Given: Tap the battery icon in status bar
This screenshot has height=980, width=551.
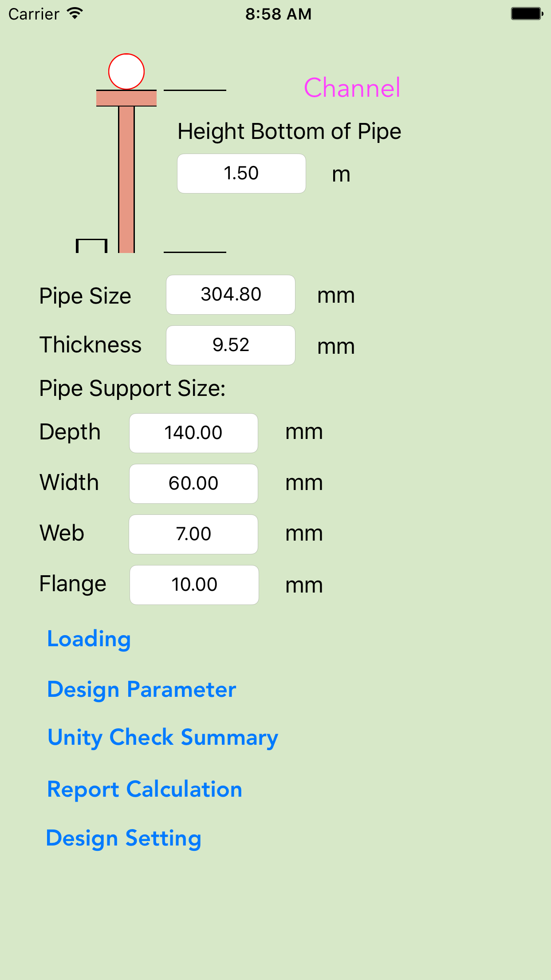Looking at the screenshot, I should tap(527, 14).
